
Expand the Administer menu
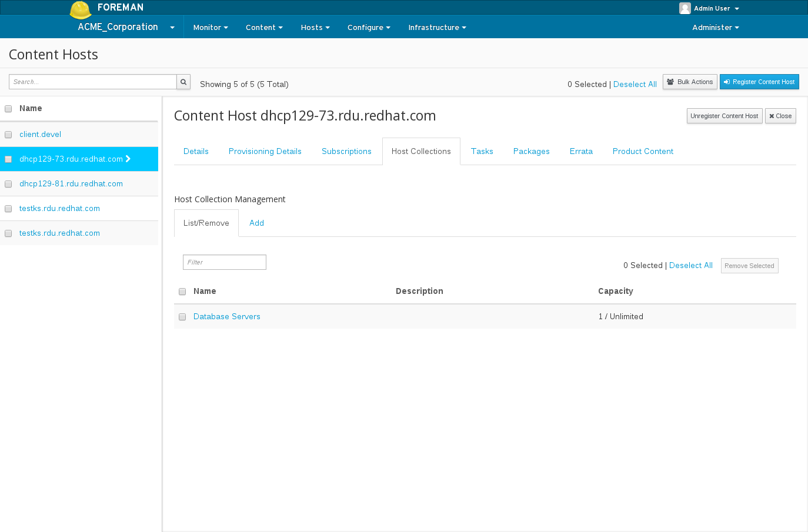point(715,28)
